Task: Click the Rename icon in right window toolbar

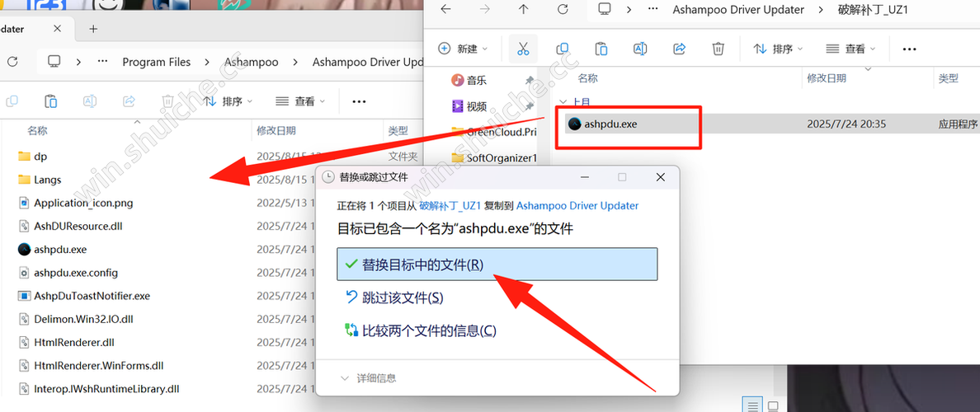Action: point(640,48)
